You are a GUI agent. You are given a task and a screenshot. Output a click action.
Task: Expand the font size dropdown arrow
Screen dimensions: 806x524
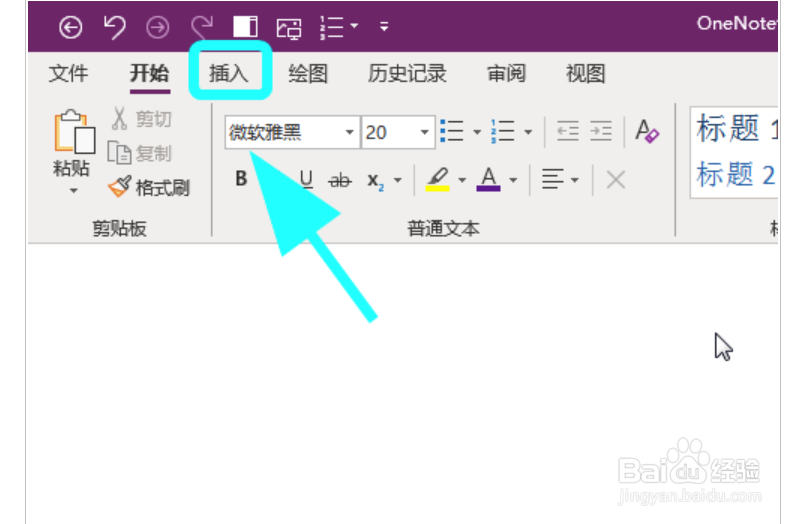coord(425,132)
